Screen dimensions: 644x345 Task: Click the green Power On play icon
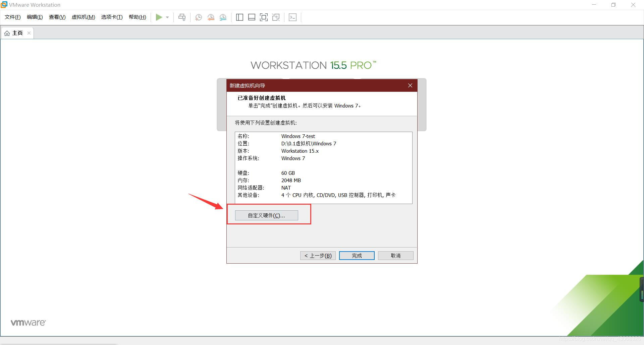tap(159, 17)
